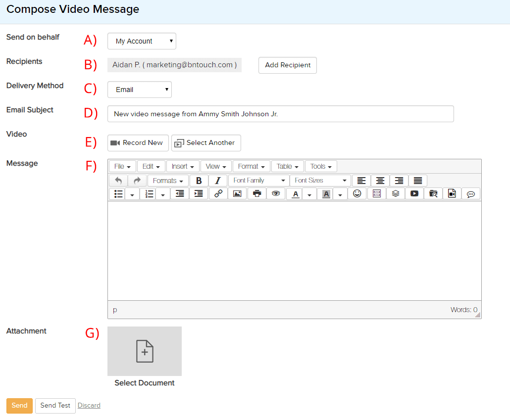Open the Format menu

(x=252, y=166)
